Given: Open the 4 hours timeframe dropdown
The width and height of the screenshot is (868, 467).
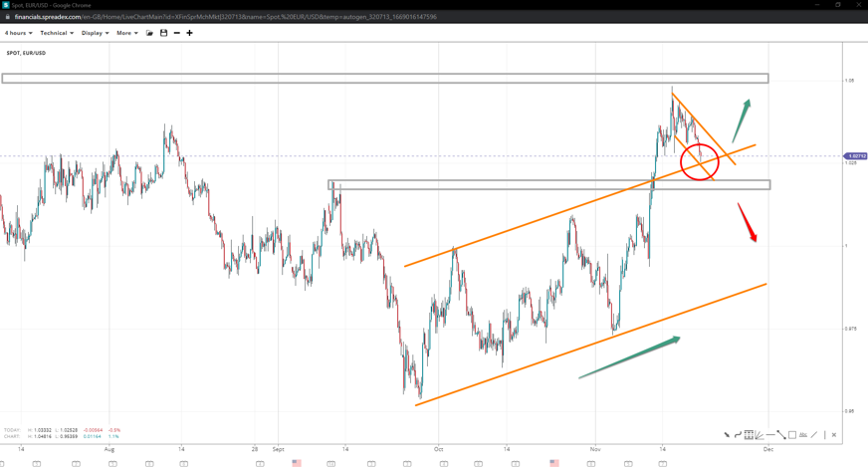Looking at the screenshot, I should tap(18, 33).
